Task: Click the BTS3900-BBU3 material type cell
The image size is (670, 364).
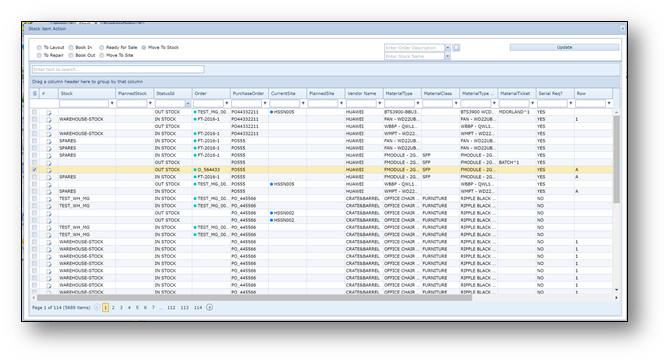Action: click(402, 112)
